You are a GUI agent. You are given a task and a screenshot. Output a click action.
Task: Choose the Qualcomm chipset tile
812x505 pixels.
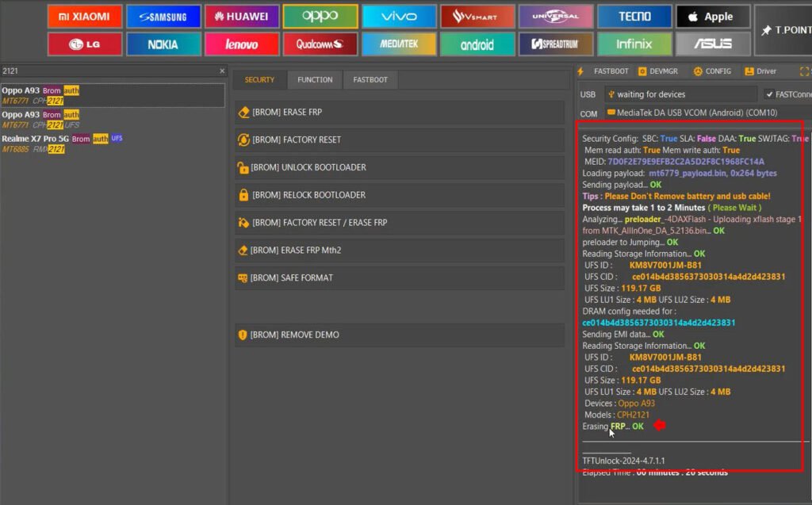point(320,44)
